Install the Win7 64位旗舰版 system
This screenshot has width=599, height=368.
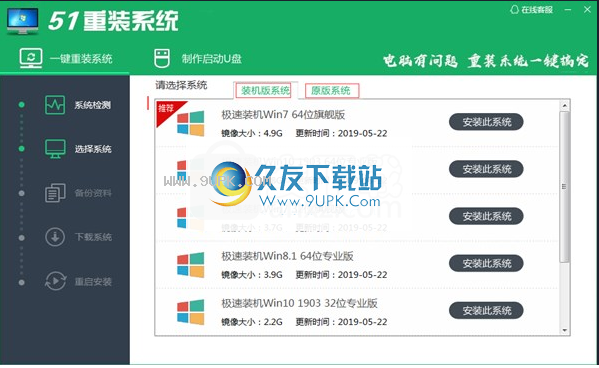pyautogui.click(x=486, y=122)
